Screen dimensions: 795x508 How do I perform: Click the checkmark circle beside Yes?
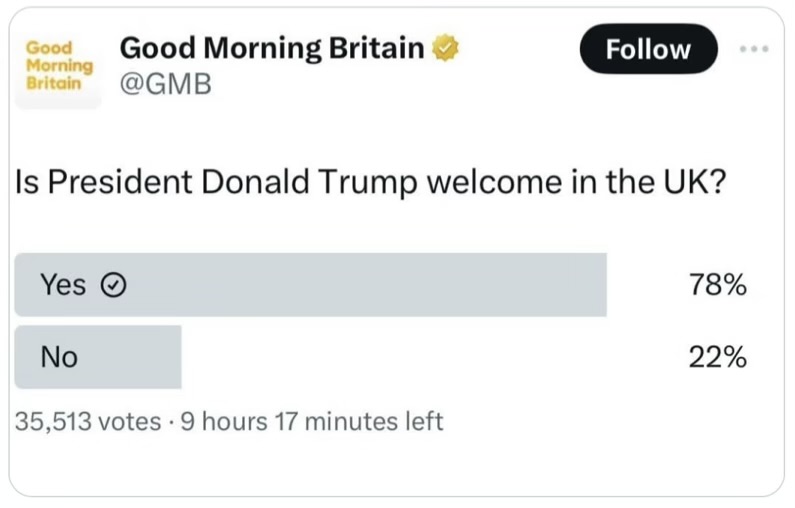114,285
